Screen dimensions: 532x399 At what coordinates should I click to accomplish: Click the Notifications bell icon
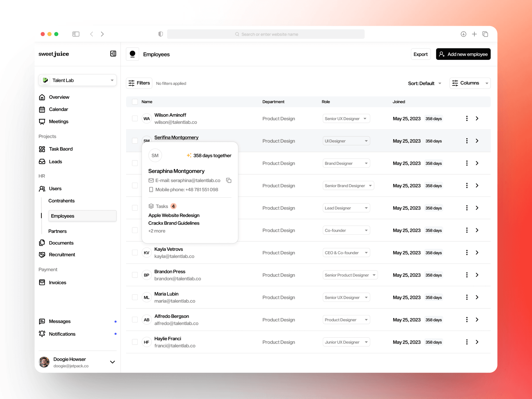pos(42,334)
